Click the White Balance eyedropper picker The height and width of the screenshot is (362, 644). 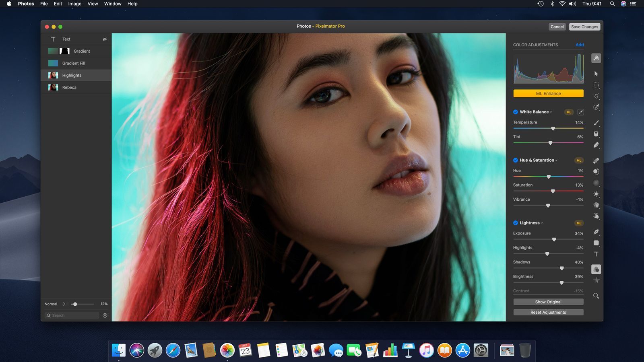tap(580, 112)
